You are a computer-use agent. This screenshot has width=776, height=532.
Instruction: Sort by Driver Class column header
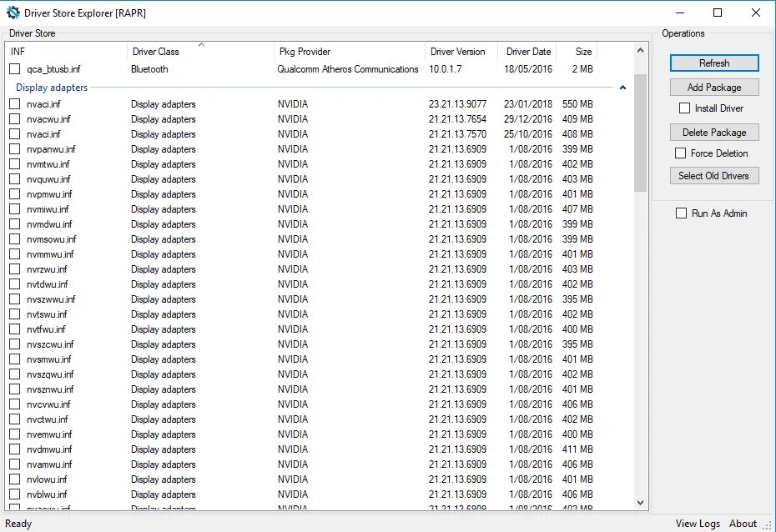click(200, 52)
